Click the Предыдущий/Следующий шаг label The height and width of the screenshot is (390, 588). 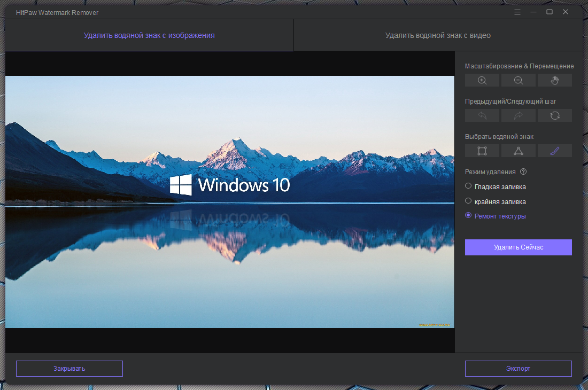(510, 101)
